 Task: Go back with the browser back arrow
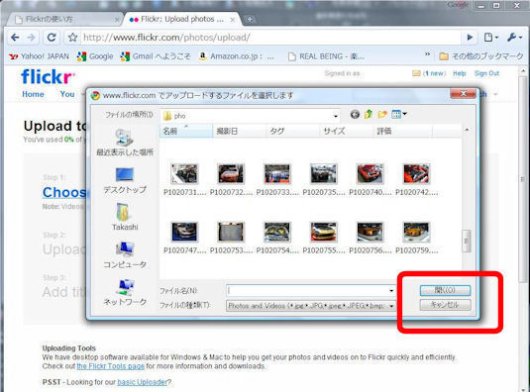click(x=15, y=37)
